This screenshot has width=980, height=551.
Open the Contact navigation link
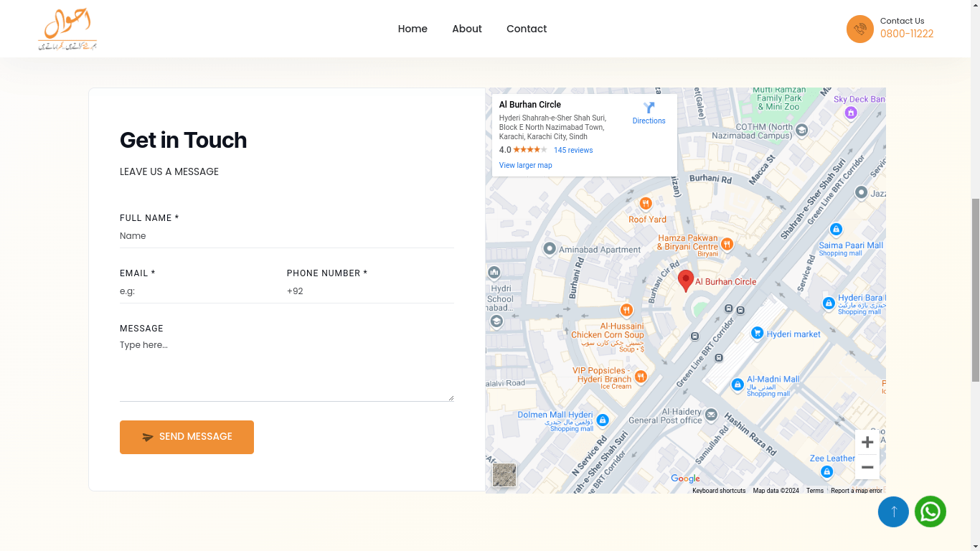tap(527, 29)
